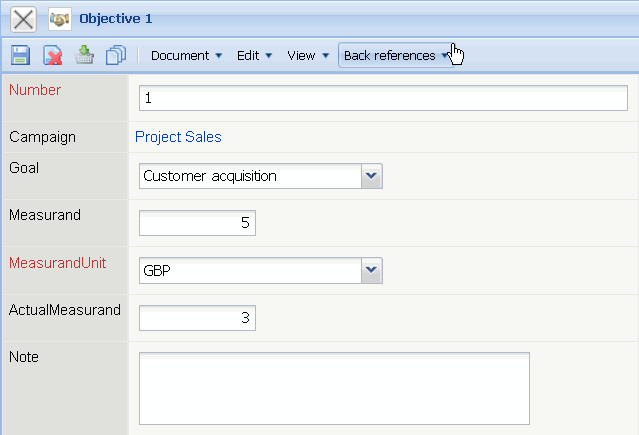Click the copy document icon
The image size is (639, 435).
(x=116, y=56)
